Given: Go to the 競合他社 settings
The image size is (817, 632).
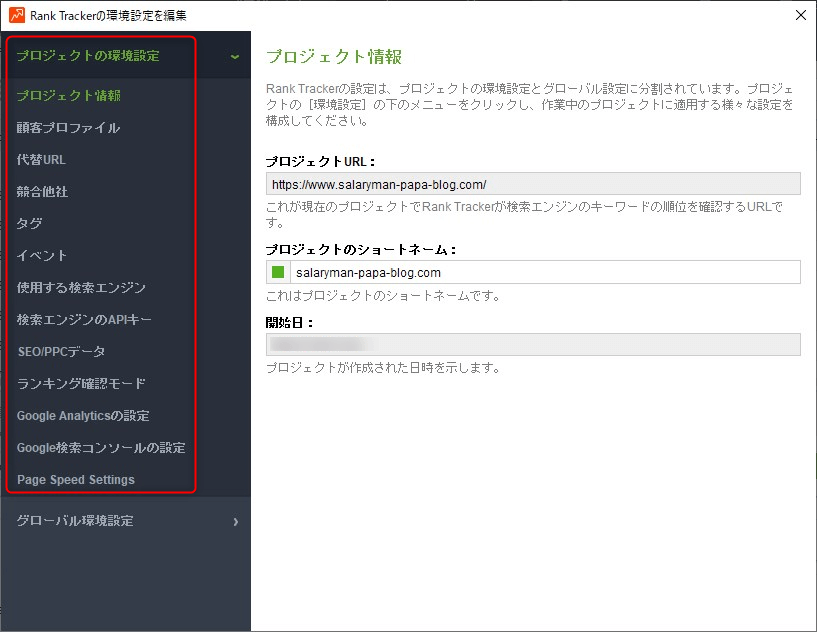Looking at the screenshot, I should tap(42, 192).
